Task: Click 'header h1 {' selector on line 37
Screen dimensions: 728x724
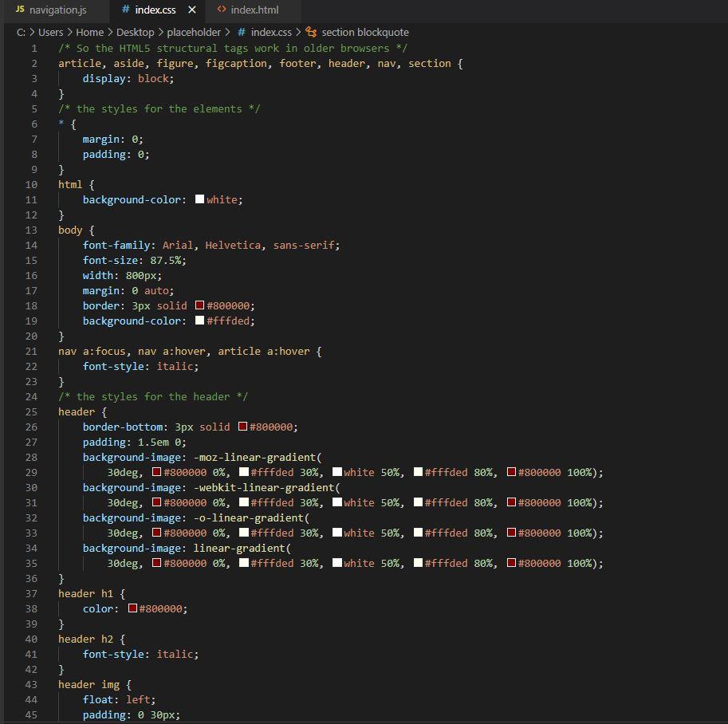Action: pos(92,593)
